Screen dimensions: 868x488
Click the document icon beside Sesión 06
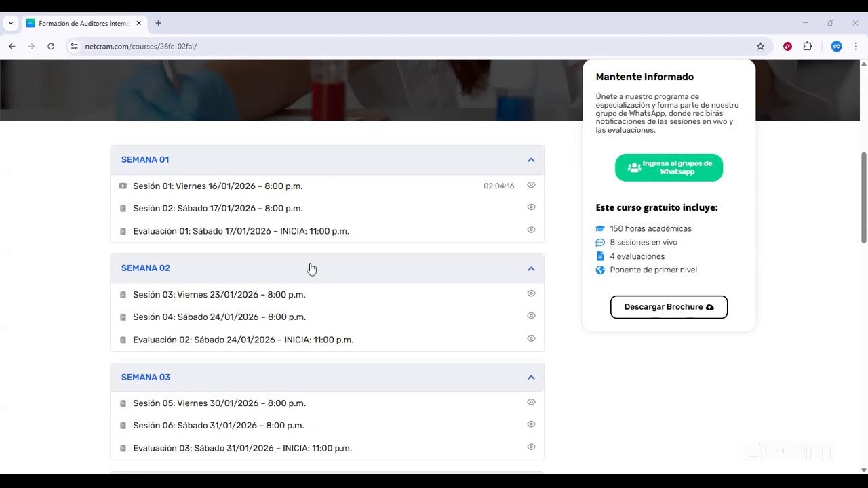[123, 426]
